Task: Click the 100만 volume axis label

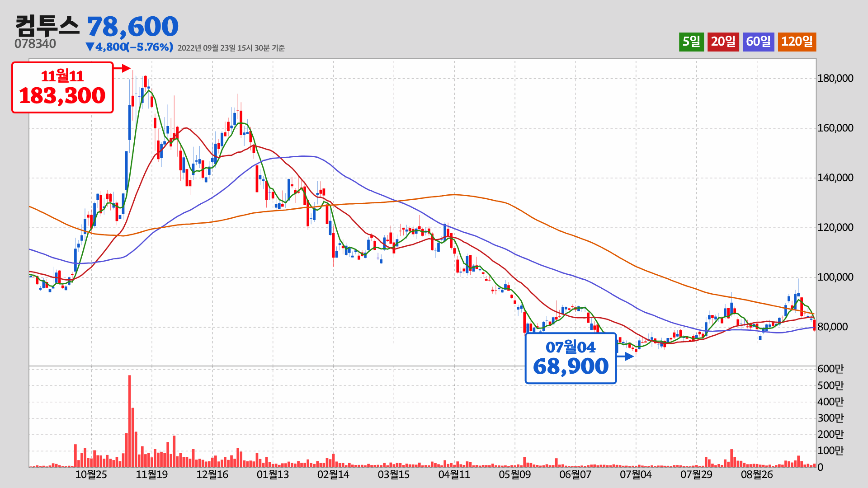Action: tap(830, 450)
